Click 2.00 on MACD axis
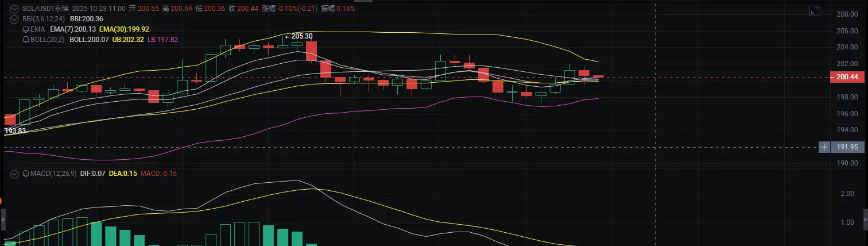Viewport: 868px width, 246px height. 847,194
